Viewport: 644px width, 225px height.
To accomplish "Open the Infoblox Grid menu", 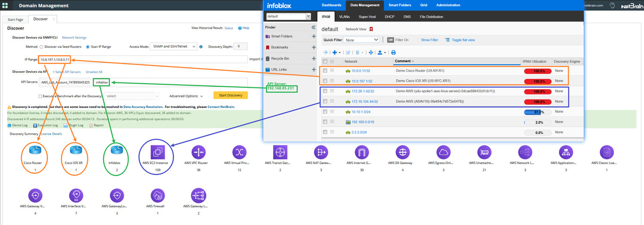I will [x=423, y=5].
